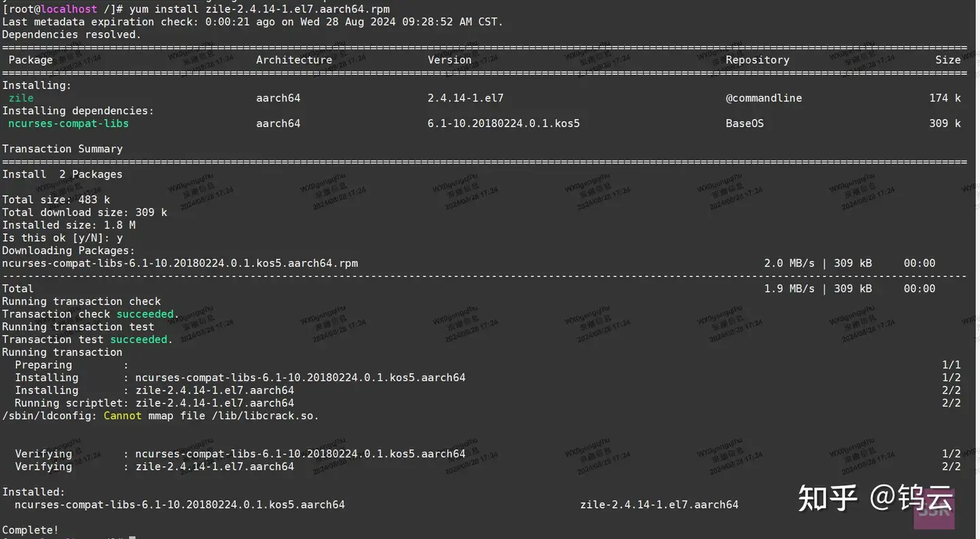Select the Package column header
Image resolution: width=980 pixels, height=539 pixels.
(x=30, y=59)
